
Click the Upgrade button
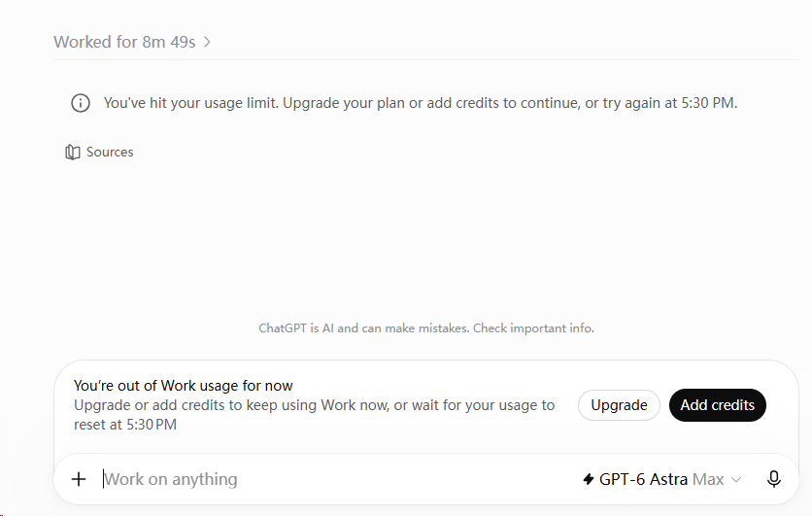pyautogui.click(x=619, y=405)
